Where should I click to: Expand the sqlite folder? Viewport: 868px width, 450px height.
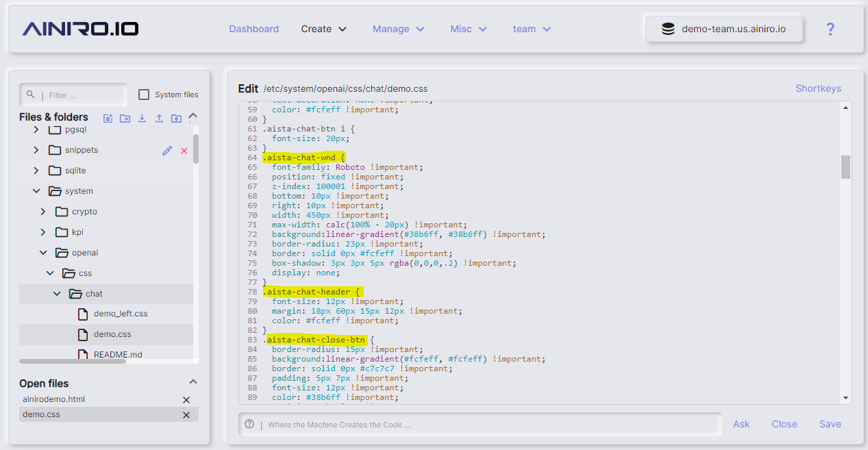36,171
